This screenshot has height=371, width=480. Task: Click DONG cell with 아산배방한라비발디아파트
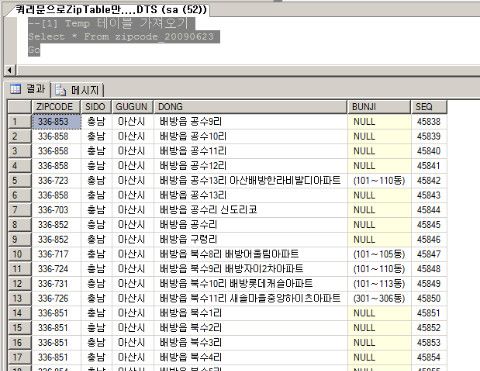(250, 181)
